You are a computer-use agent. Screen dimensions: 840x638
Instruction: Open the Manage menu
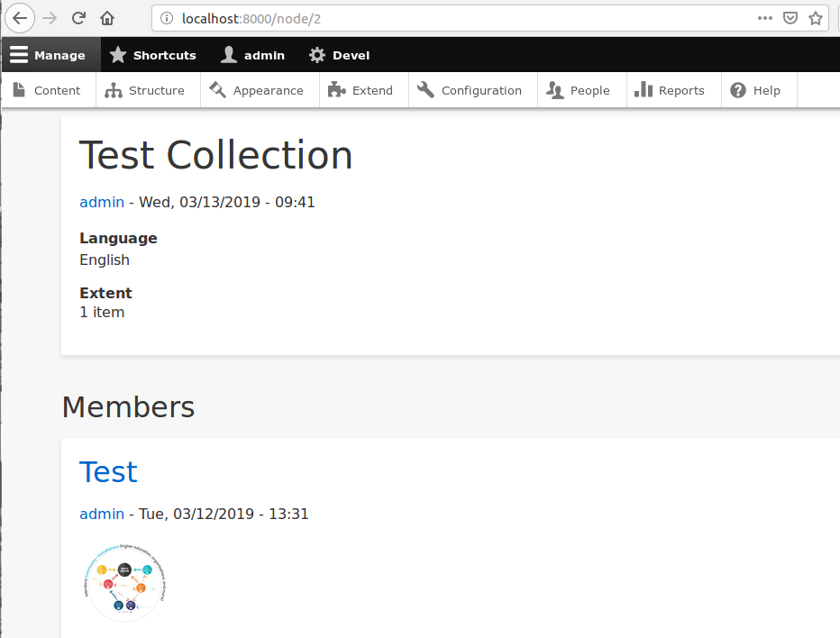pos(59,54)
